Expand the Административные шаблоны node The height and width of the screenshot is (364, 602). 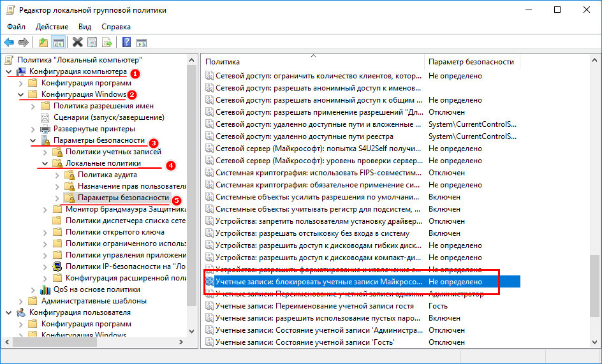coord(21,301)
